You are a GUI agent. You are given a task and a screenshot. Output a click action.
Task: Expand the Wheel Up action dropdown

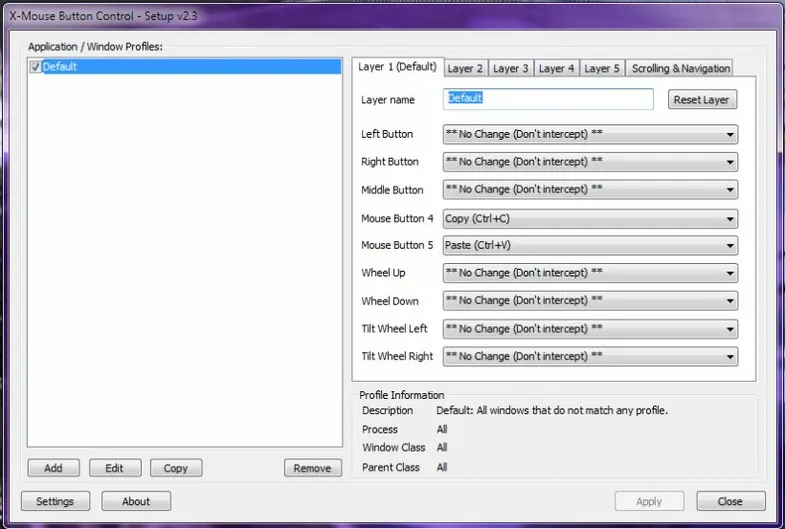pos(590,273)
